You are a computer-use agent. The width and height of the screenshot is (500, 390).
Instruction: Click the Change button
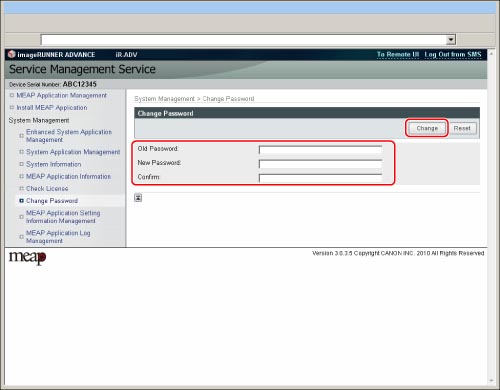point(427,128)
